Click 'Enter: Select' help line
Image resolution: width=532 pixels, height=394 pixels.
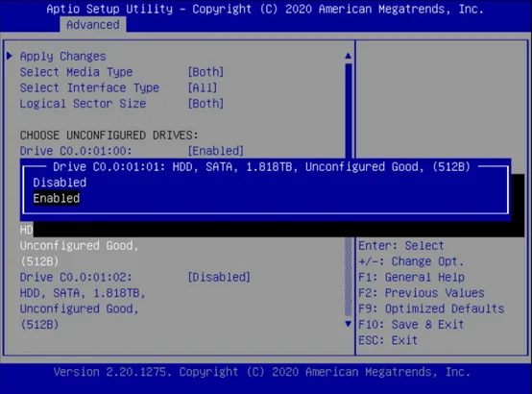pyautogui.click(x=401, y=246)
